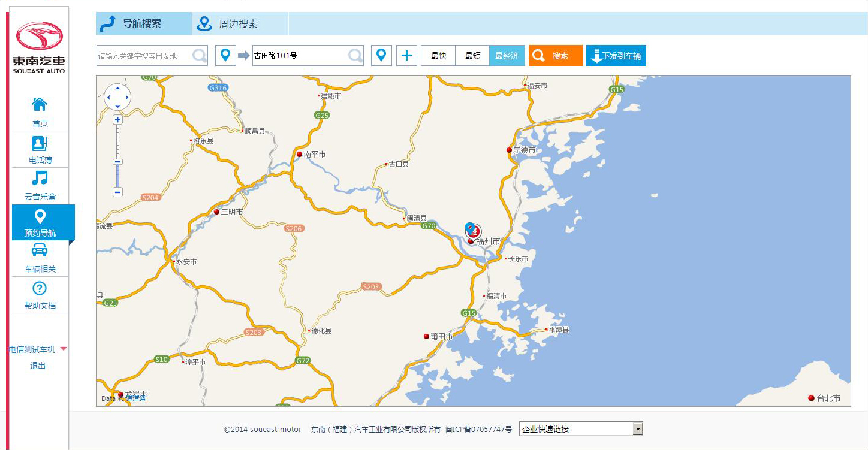Open the 帮助文档 help icon
Screen dimensions: 868x450
(40, 289)
